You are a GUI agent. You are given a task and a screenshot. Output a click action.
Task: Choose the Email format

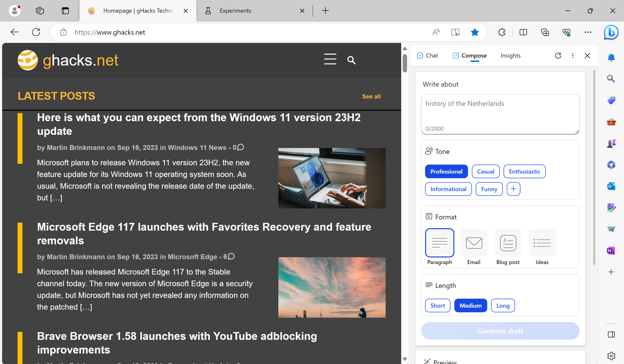click(x=474, y=247)
